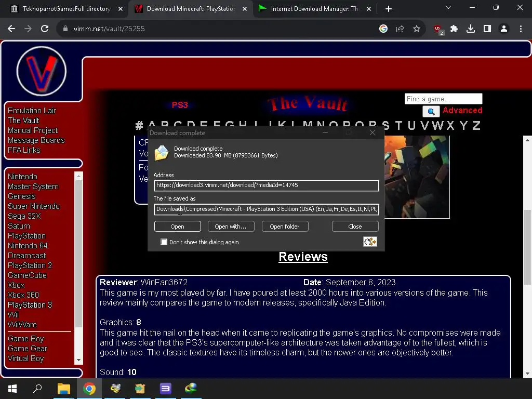Open File Explorer from taskbar
Image resolution: width=532 pixels, height=399 pixels.
pos(63,389)
